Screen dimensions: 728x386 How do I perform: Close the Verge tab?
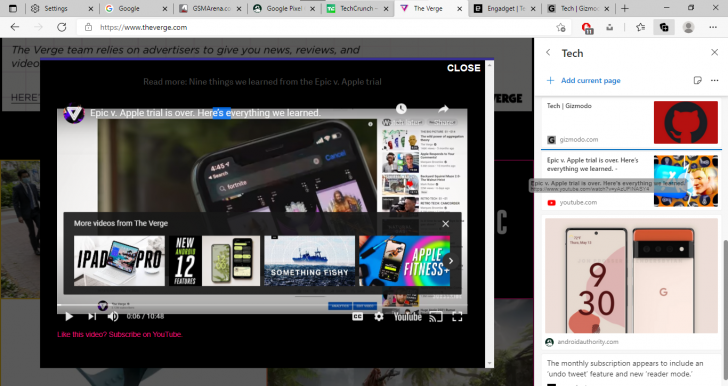point(459,8)
